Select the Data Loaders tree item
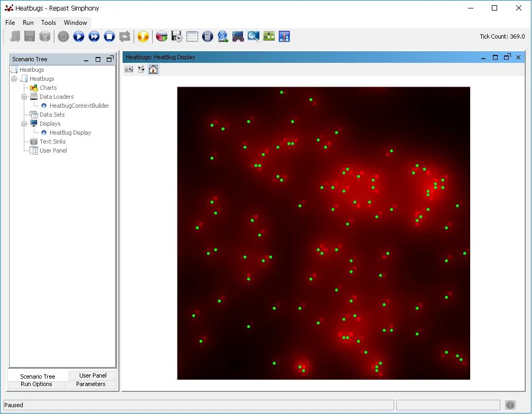532x414 pixels. [57, 97]
